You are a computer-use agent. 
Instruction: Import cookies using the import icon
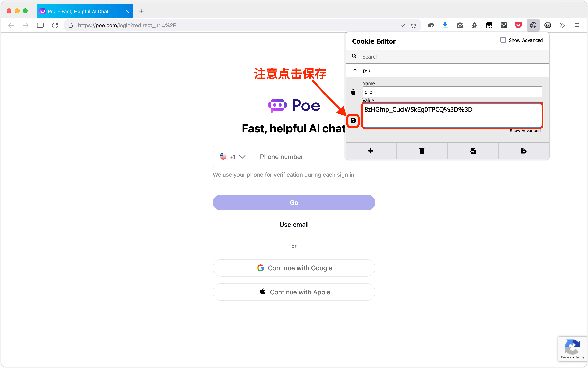(x=473, y=151)
